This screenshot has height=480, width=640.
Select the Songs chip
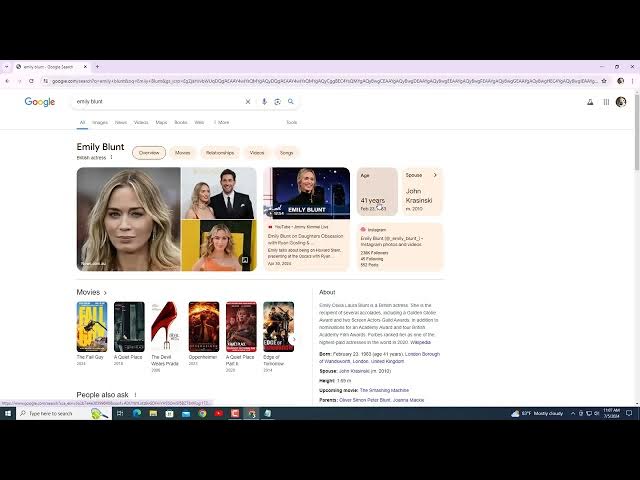click(x=286, y=153)
